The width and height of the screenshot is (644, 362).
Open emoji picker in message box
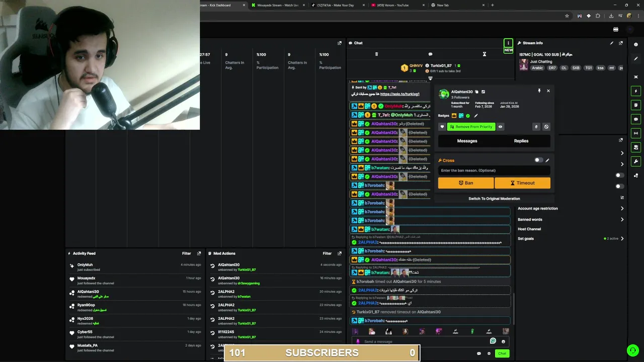503,341
